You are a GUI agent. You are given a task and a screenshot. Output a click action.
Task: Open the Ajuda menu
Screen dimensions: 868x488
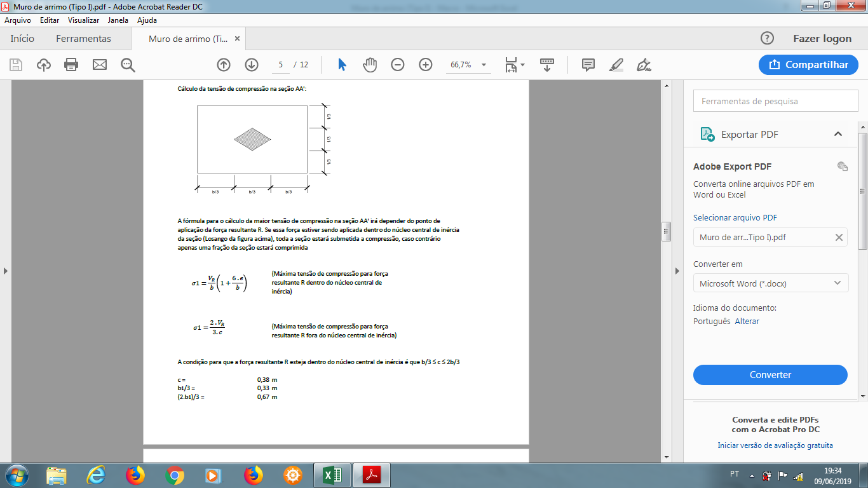pyautogui.click(x=147, y=20)
